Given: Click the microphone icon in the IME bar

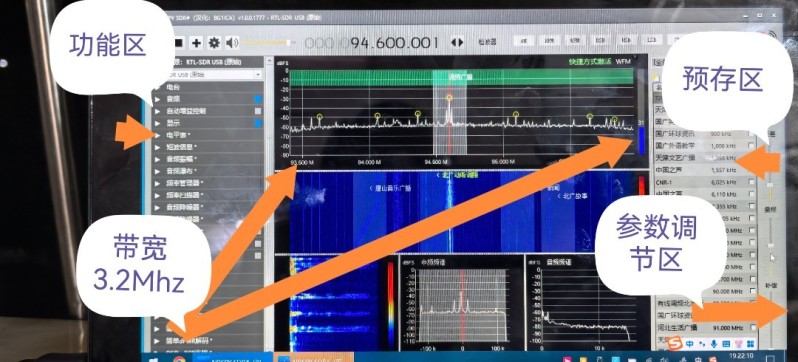Looking at the screenshot, I should click(x=714, y=345).
